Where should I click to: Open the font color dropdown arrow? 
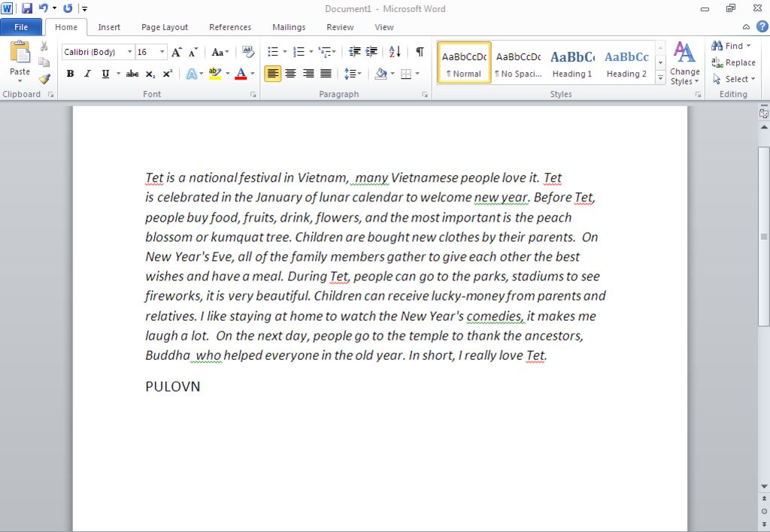click(x=253, y=74)
